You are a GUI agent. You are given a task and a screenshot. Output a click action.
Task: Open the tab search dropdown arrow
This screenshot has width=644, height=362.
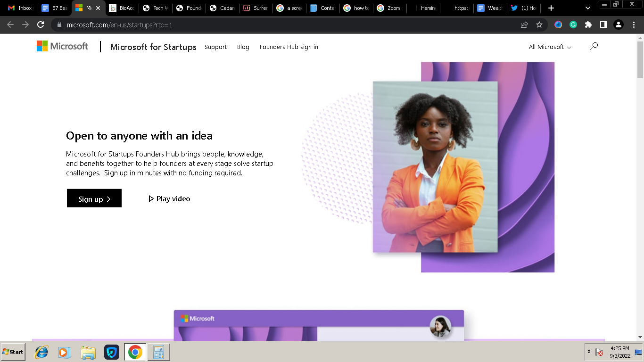tap(588, 8)
